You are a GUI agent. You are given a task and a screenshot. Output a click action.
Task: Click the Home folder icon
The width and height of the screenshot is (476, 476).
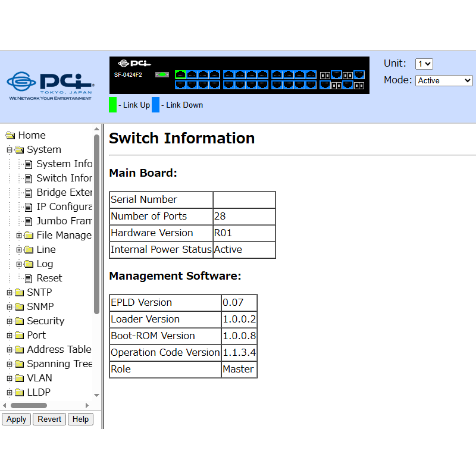[x=10, y=136]
